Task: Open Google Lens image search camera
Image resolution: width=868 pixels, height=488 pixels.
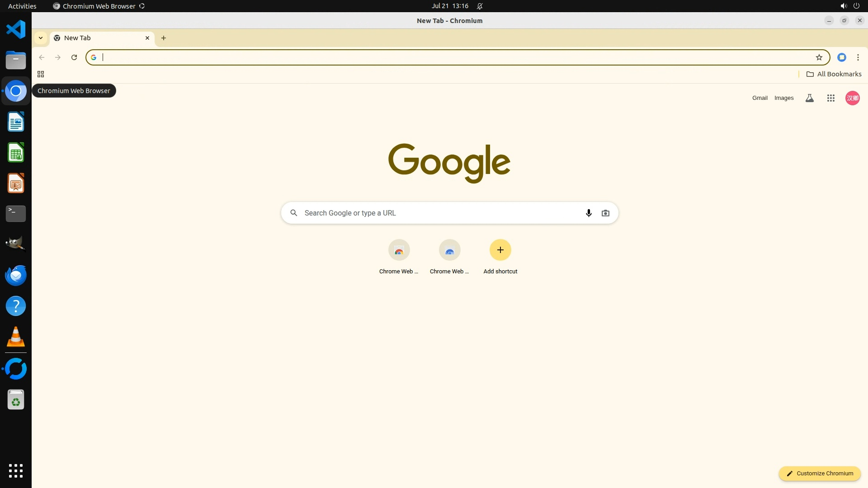Action: click(605, 213)
